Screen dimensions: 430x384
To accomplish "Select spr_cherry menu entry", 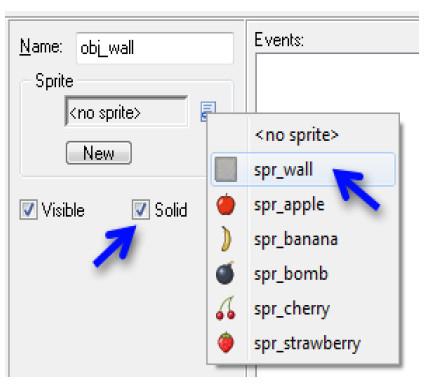I will coord(303,308).
